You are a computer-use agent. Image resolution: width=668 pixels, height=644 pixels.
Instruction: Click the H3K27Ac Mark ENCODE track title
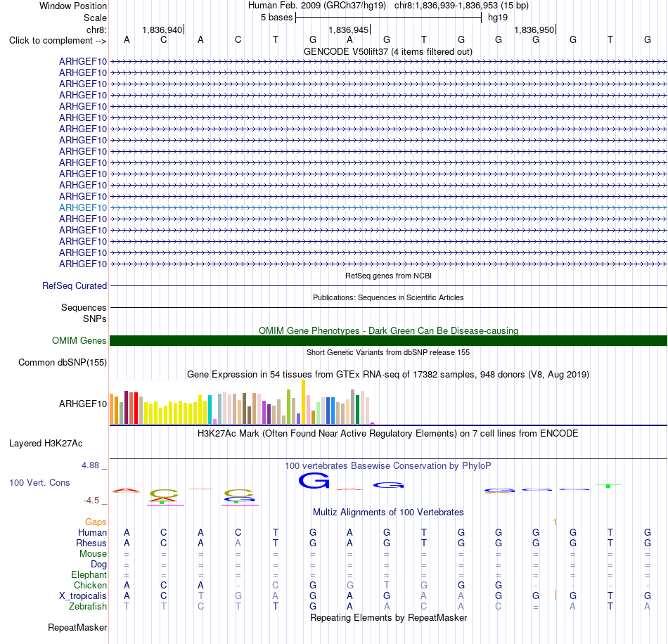point(388,434)
